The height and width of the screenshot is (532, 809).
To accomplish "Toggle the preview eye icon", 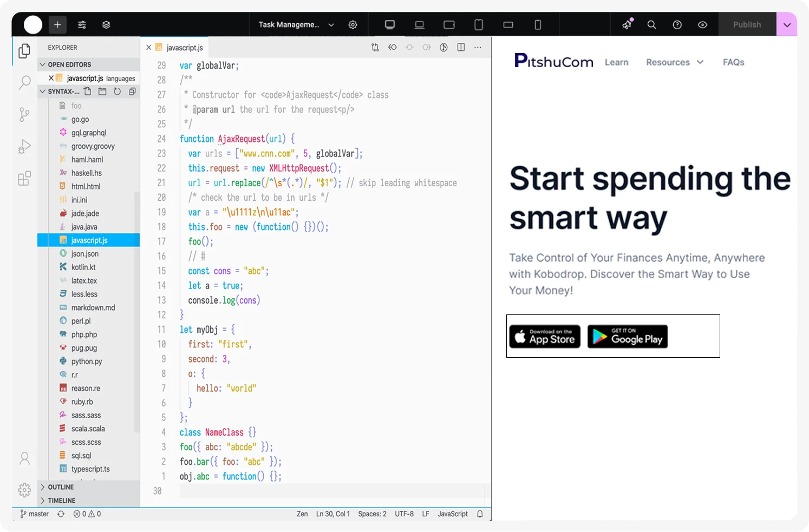I will 702,24.
